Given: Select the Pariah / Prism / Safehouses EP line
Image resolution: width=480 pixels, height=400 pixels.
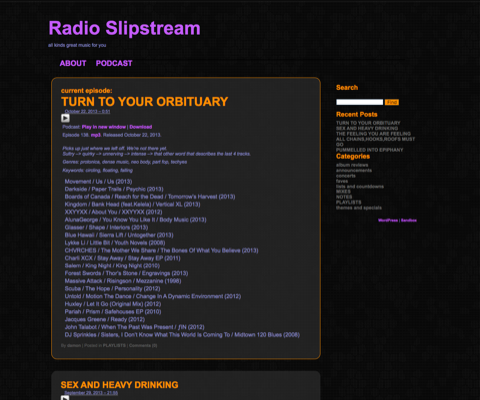Looking at the screenshot, I should click(113, 312).
